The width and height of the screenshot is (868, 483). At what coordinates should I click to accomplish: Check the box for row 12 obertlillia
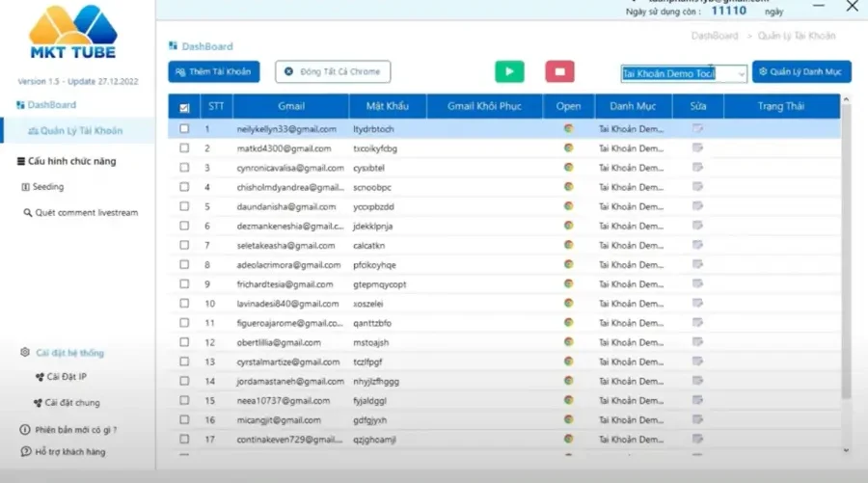coord(184,342)
